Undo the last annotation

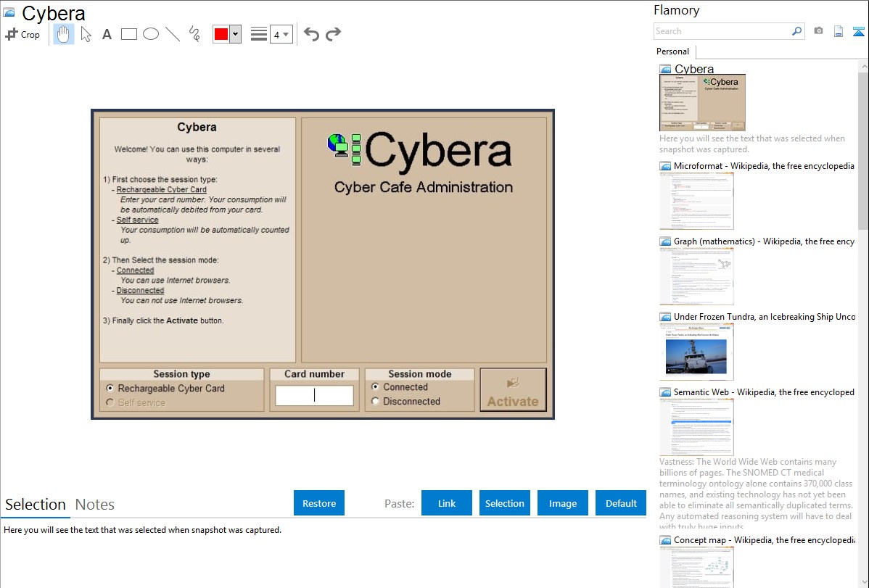click(x=311, y=34)
